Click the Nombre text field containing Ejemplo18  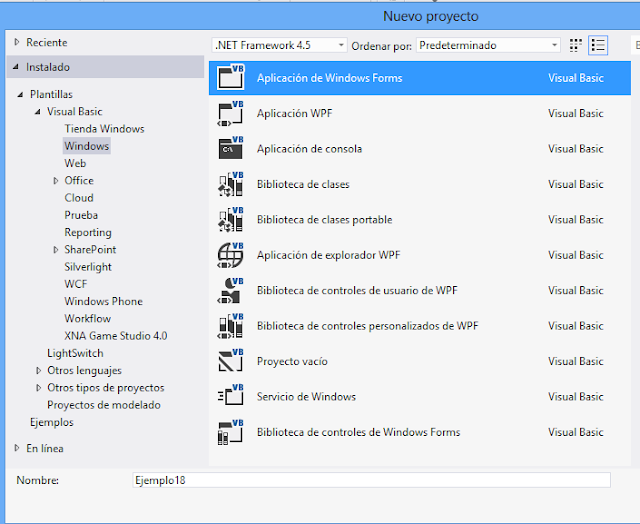pyautogui.click(x=371, y=480)
